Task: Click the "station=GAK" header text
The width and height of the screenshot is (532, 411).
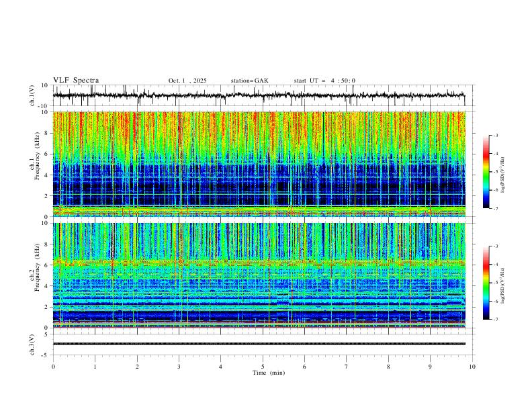Action: [249, 81]
